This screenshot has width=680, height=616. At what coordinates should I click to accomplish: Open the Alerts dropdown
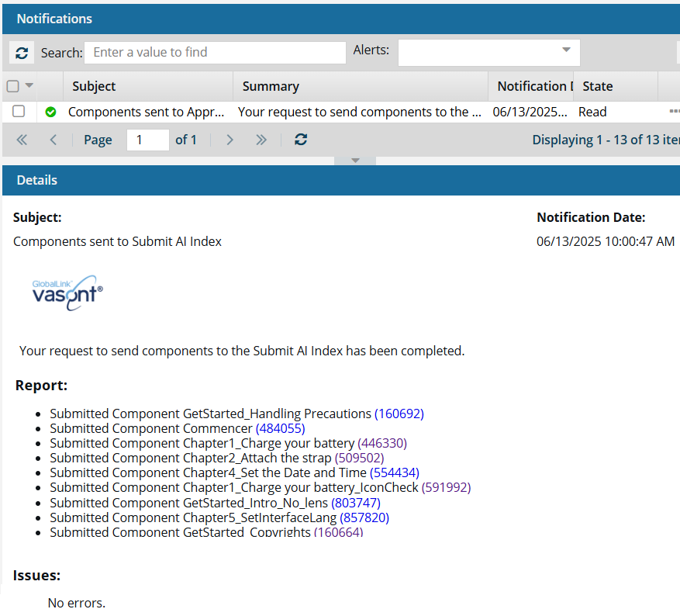[488, 52]
